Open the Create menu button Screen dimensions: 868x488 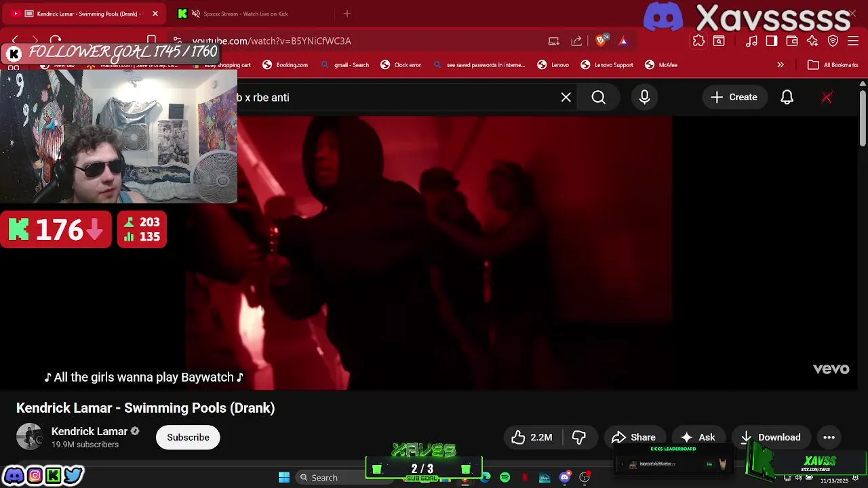coord(734,98)
